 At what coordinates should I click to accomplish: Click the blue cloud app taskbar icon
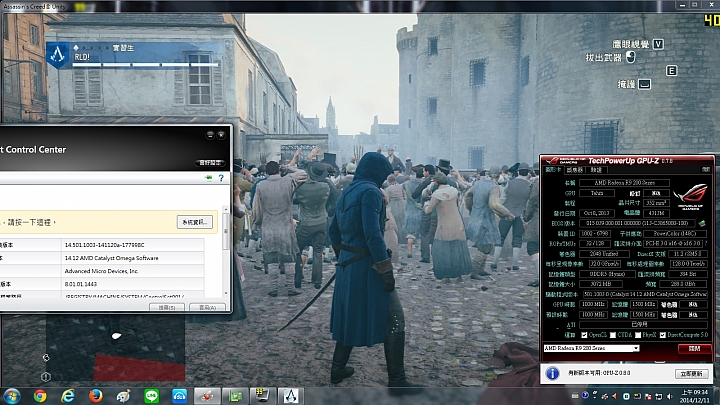pyautogui.click(x=179, y=396)
